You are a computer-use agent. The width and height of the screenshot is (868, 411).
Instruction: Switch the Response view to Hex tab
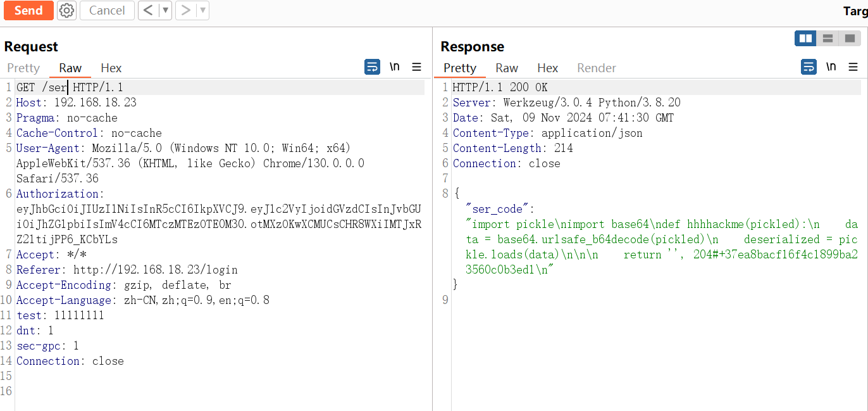547,68
